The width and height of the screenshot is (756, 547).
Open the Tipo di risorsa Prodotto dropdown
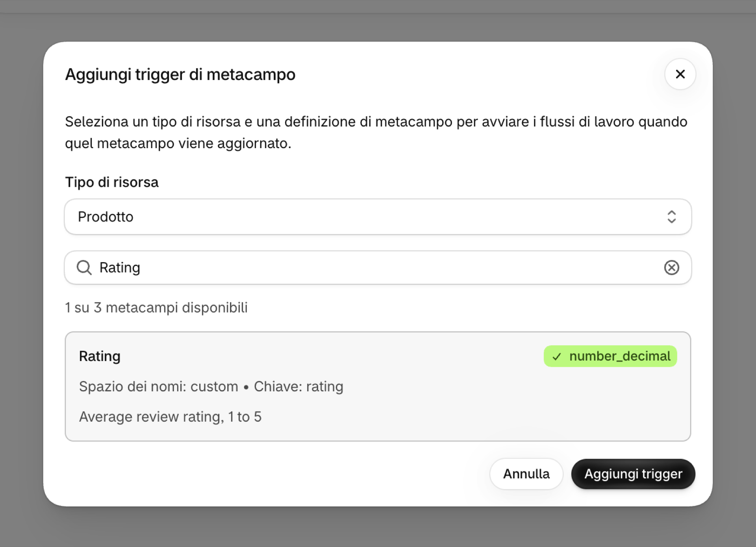378,217
